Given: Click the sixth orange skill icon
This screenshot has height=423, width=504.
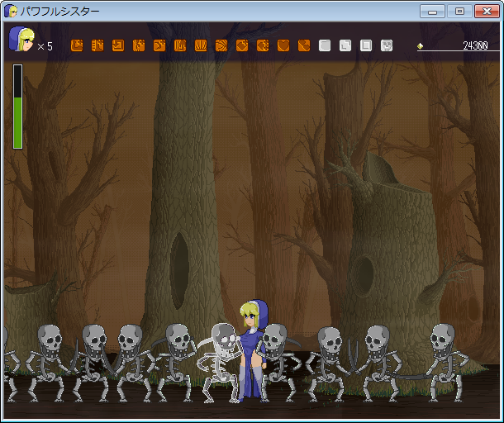Looking at the screenshot, I should 180,45.
